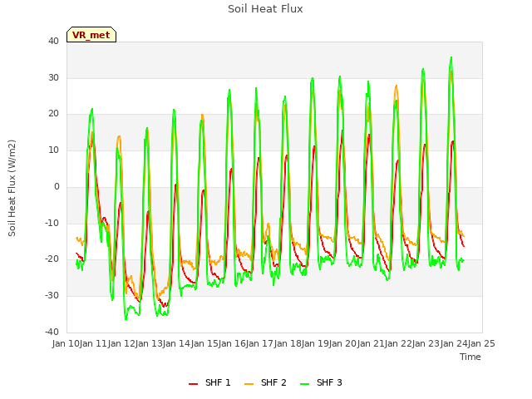This screenshot has width=532, height=399.
Task: Click the 20 y-axis tick label
Action: point(53,114)
